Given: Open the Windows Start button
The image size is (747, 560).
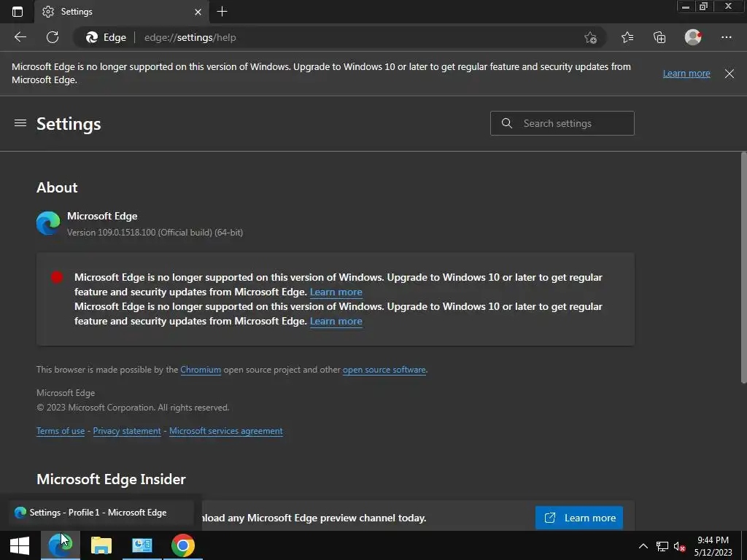Looking at the screenshot, I should 20,545.
